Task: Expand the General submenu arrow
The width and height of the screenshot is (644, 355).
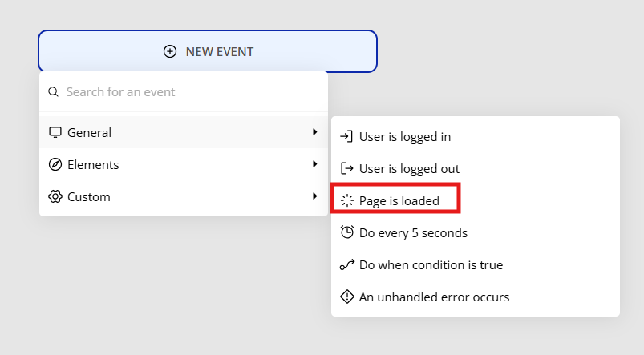Action: click(314, 132)
